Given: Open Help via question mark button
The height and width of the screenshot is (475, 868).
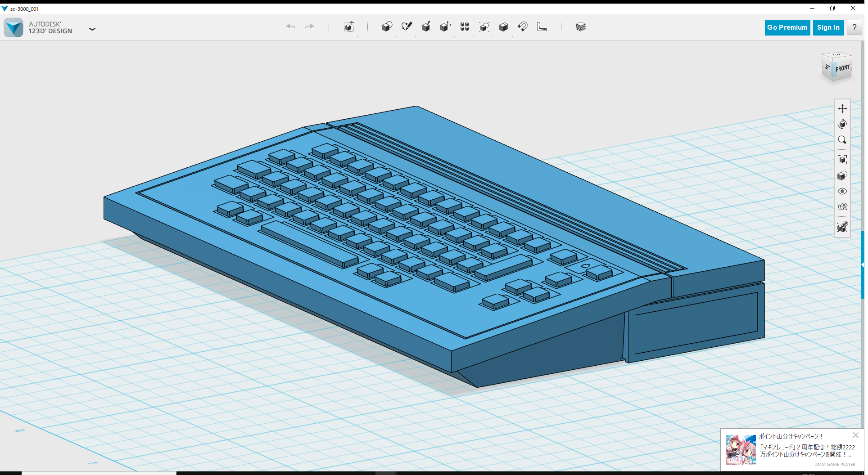Looking at the screenshot, I should [x=854, y=27].
